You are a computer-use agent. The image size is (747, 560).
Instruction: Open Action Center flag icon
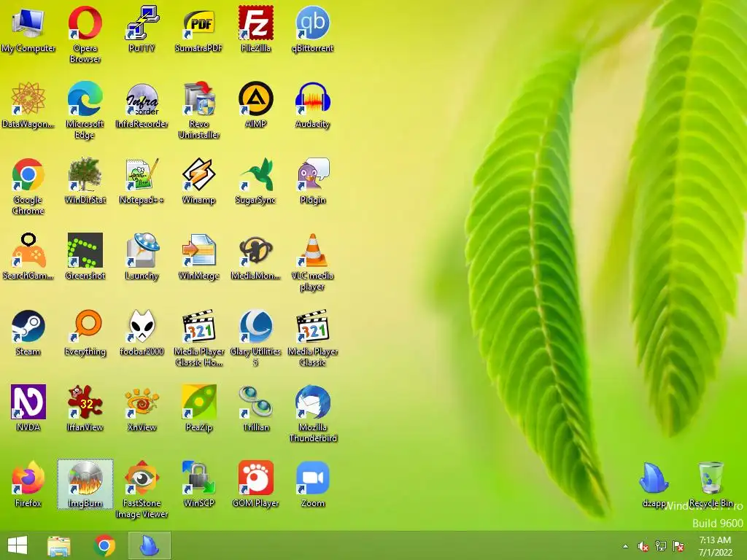click(x=678, y=546)
